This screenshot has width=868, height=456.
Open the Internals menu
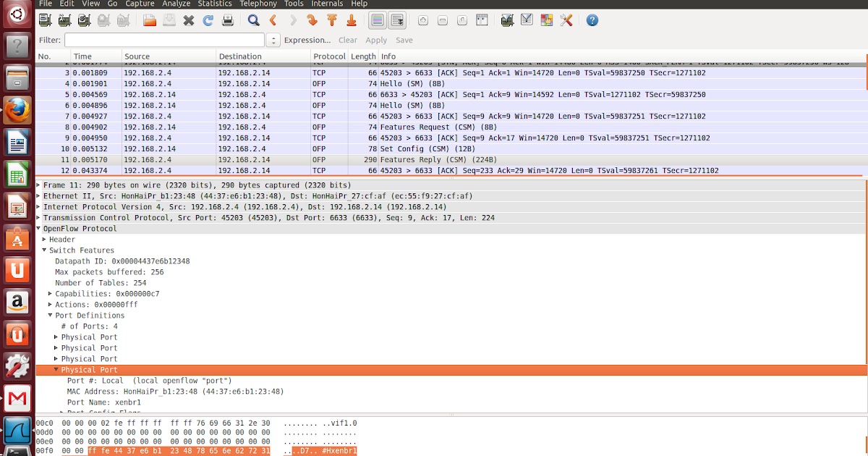(327, 4)
